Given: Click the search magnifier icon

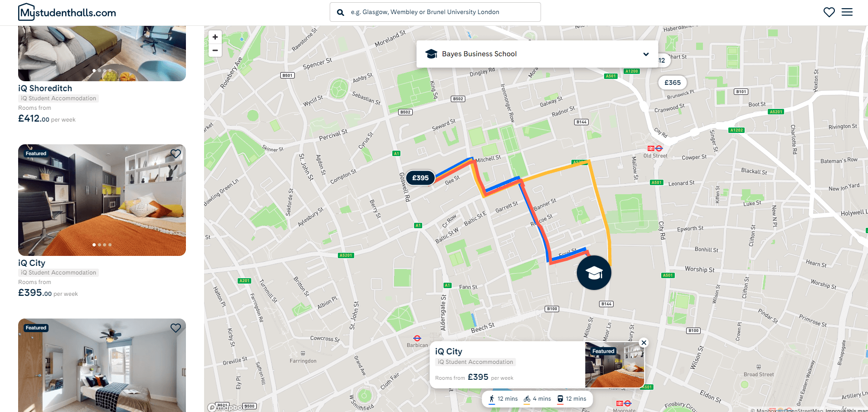Looking at the screenshot, I should pos(341,12).
